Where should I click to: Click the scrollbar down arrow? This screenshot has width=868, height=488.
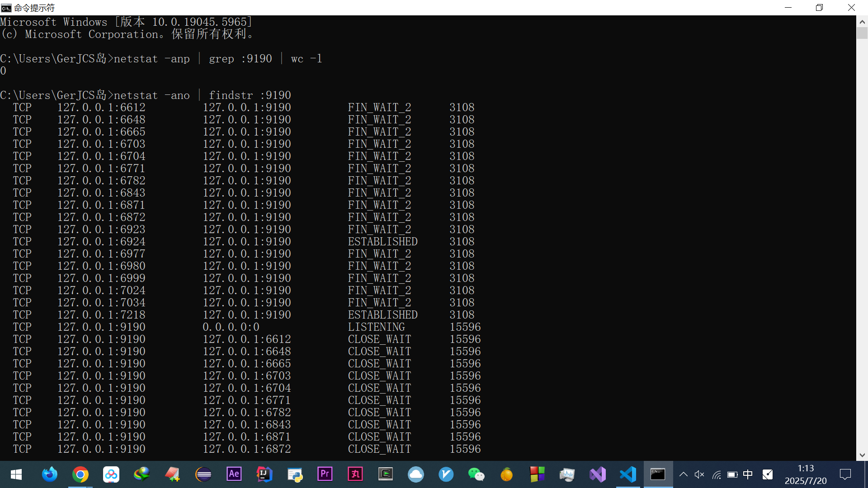[x=862, y=455]
